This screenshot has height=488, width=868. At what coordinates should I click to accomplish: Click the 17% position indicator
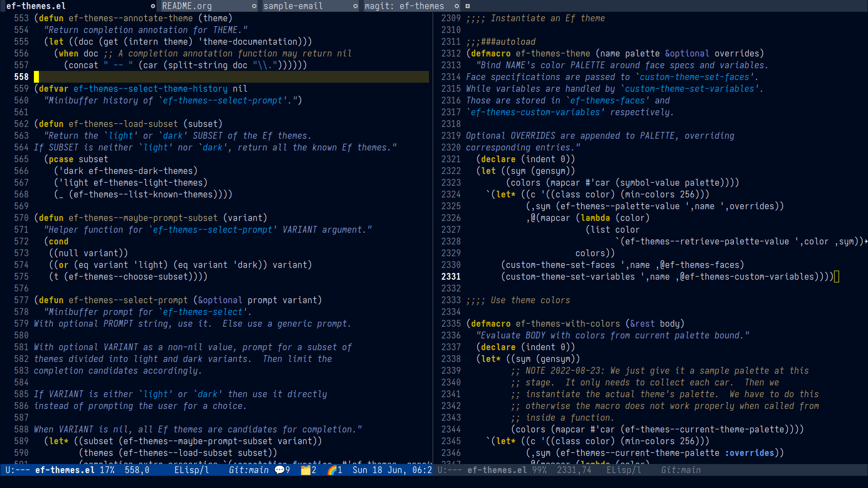(107, 470)
